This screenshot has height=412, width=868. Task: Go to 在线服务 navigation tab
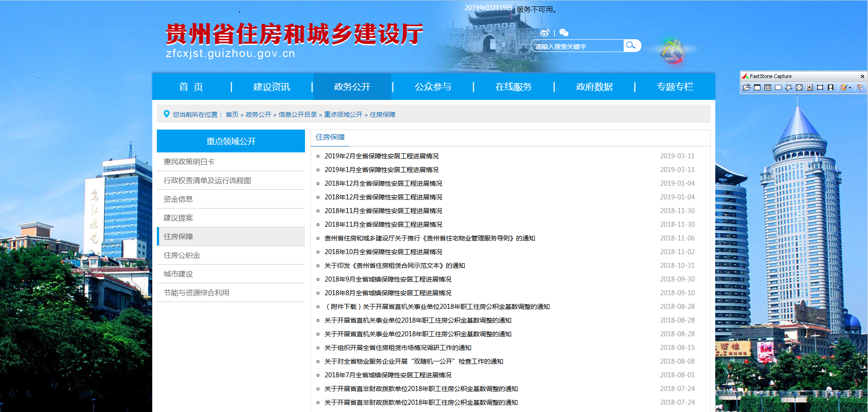pyautogui.click(x=513, y=87)
